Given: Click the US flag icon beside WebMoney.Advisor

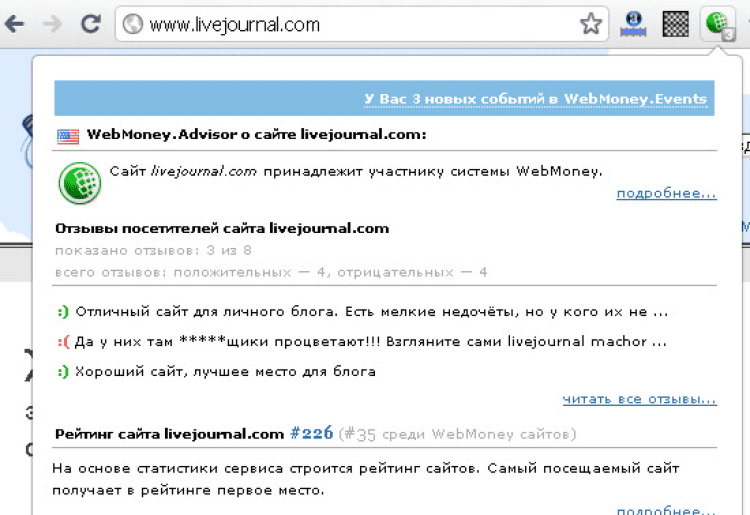Looking at the screenshot, I should coord(68,136).
